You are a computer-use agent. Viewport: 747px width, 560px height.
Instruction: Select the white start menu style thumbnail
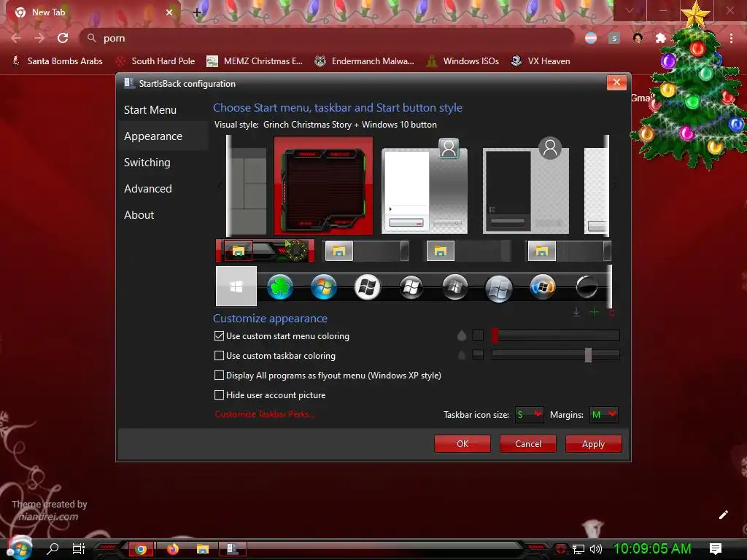coord(425,187)
